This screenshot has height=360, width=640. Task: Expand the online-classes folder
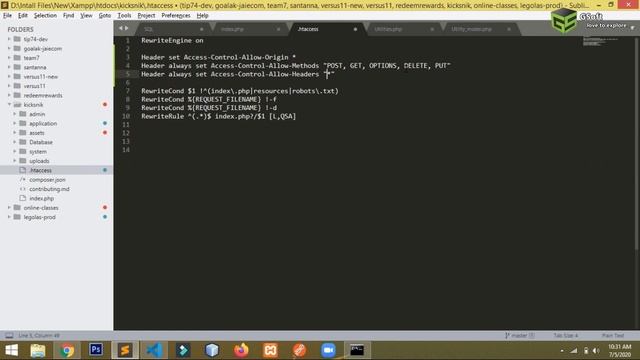(x=9, y=208)
